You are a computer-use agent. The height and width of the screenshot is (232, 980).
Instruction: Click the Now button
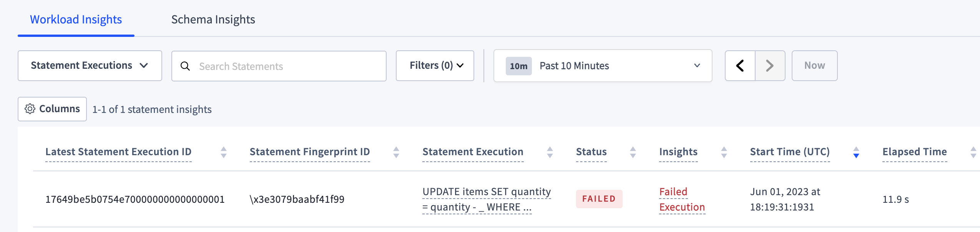click(815, 65)
